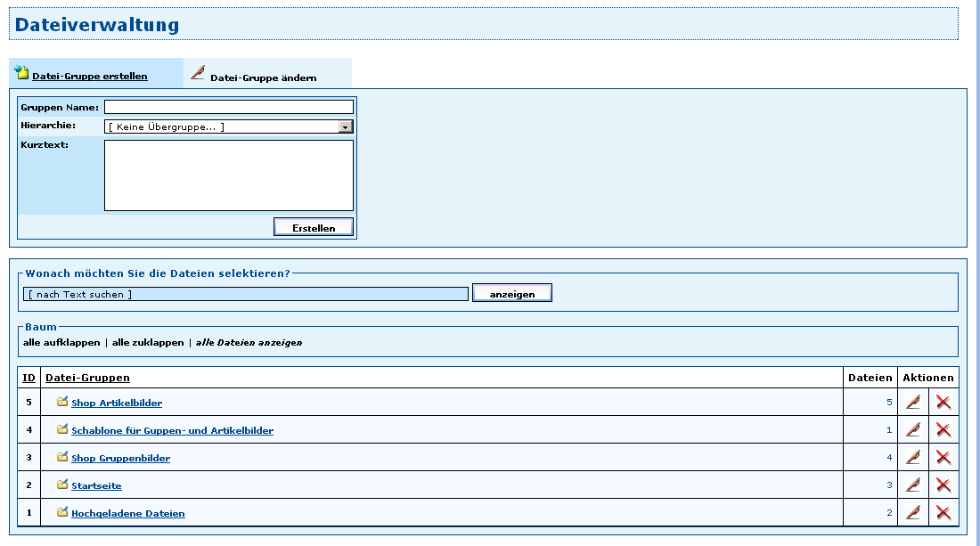Click edit pencil icon for Shop Artikelbilder
Image resolution: width=980 pixels, height=546 pixels.
click(912, 402)
